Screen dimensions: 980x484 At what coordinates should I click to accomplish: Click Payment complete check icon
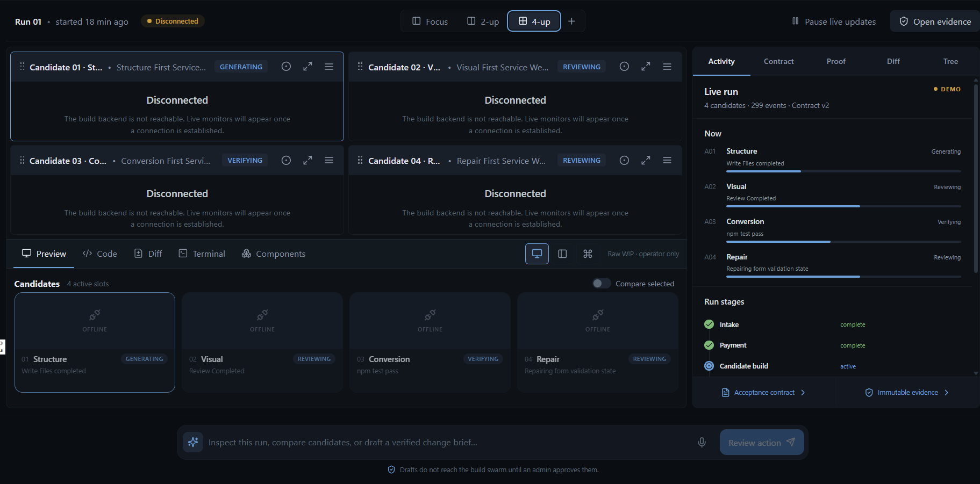tap(709, 345)
